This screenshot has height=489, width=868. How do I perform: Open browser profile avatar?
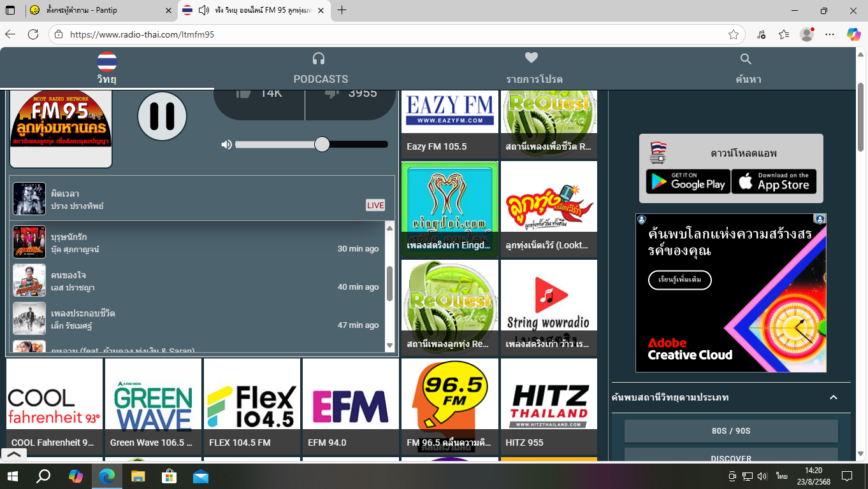point(807,34)
